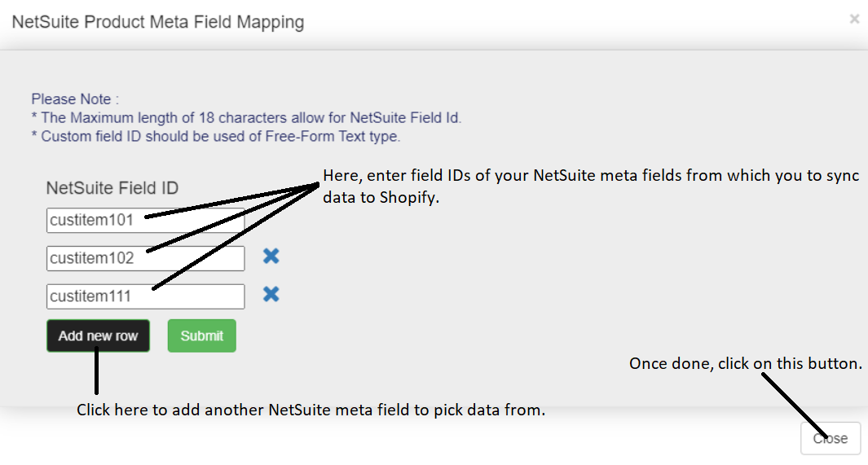Image resolution: width=868 pixels, height=465 pixels.
Task: Click the 'Here, enter field IDs' annotation text
Action: (591, 176)
